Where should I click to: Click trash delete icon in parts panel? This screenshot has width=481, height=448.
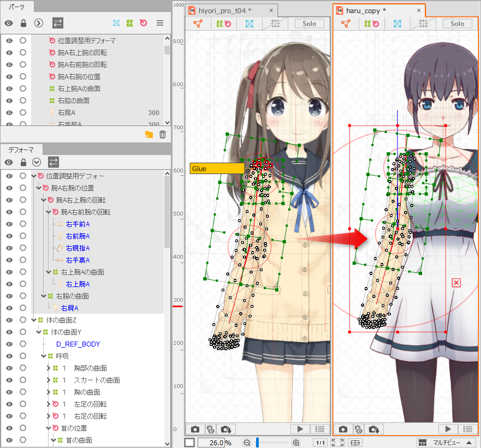coord(163,134)
